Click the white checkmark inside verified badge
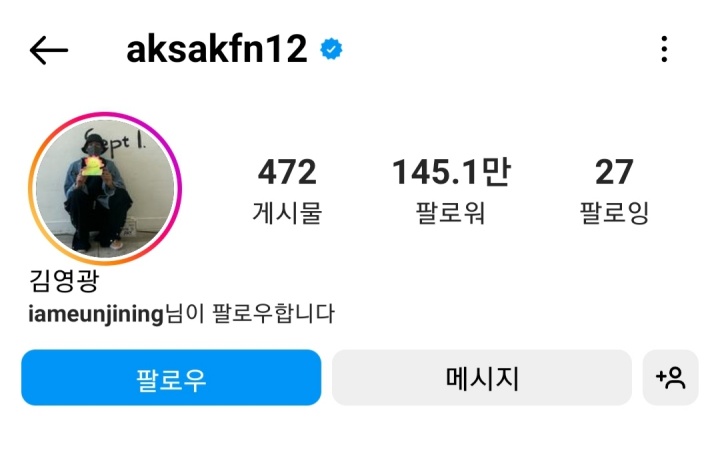The width and height of the screenshot is (720, 466). coord(331,49)
